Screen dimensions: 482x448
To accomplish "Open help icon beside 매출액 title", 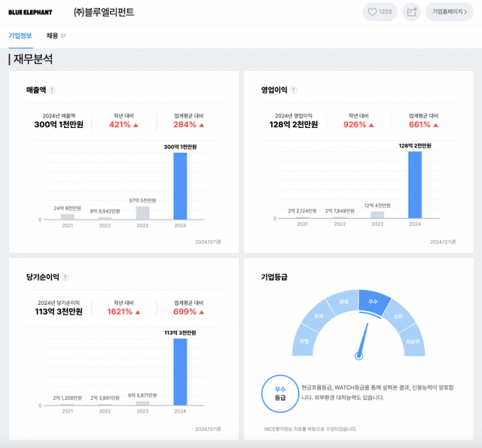I will 53,90.
